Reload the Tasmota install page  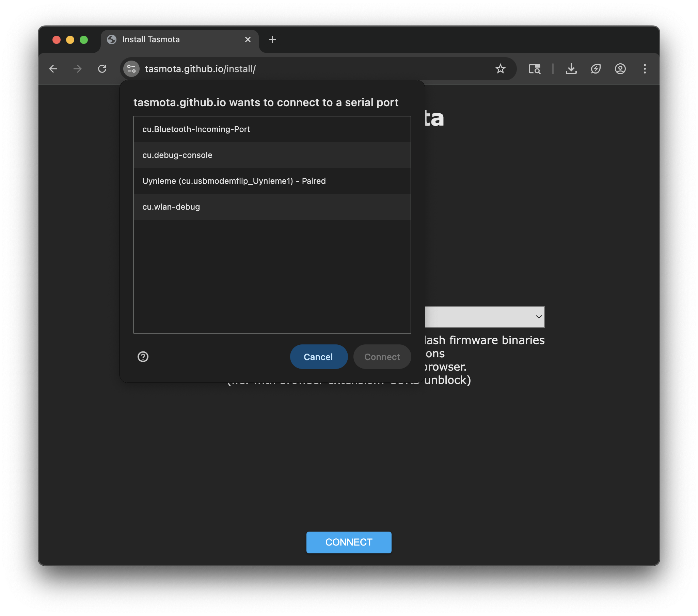tap(102, 69)
